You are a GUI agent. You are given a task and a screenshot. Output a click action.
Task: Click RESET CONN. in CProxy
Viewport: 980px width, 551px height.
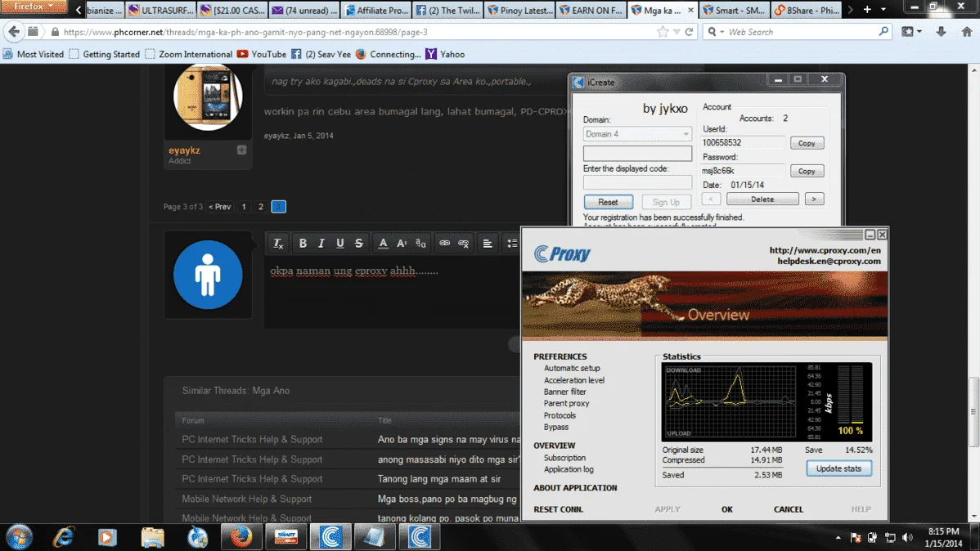click(x=558, y=509)
